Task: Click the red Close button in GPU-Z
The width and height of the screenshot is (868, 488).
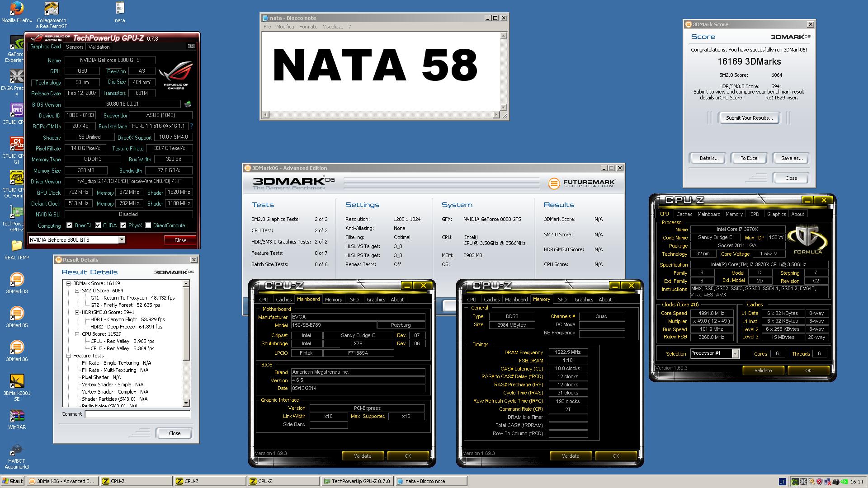Action: click(x=180, y=240)
